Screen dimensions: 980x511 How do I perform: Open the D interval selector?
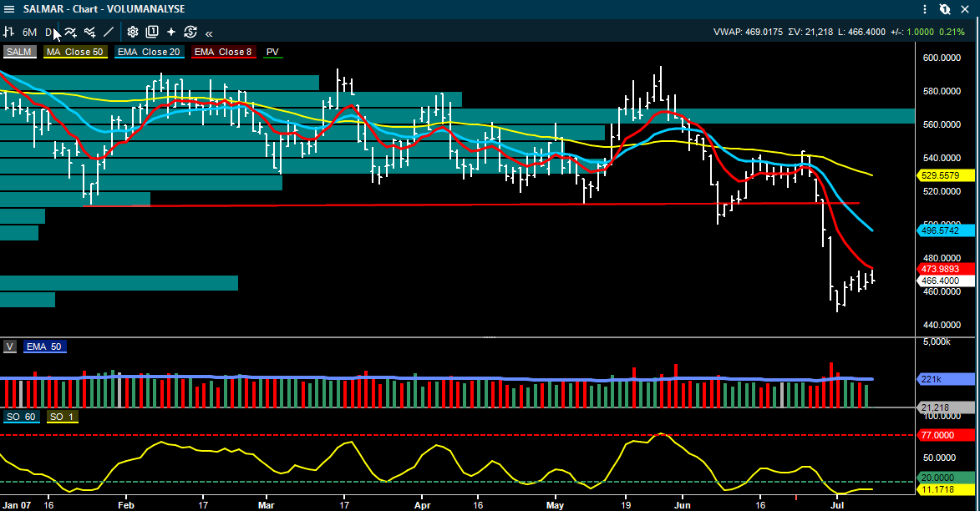point(48,32)
